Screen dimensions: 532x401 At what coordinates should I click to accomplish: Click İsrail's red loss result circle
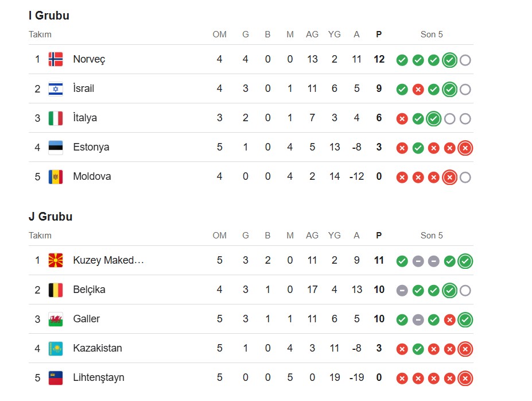(418, 90)
